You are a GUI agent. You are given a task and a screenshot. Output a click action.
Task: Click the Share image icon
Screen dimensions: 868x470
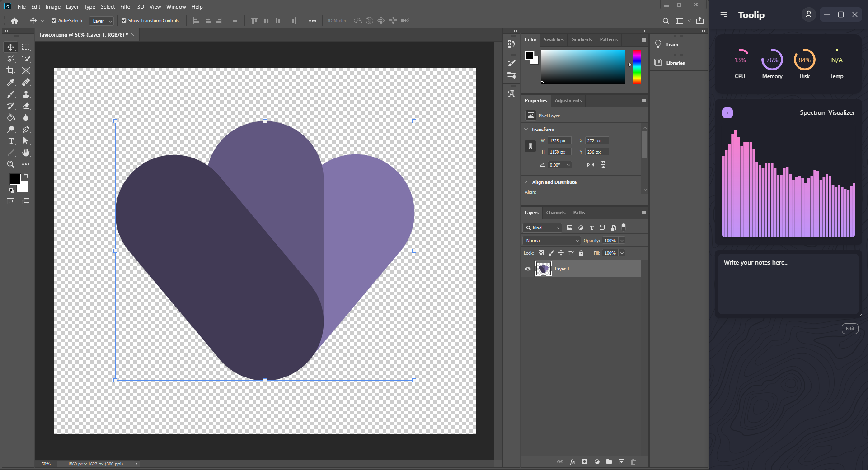pos(700,21)
